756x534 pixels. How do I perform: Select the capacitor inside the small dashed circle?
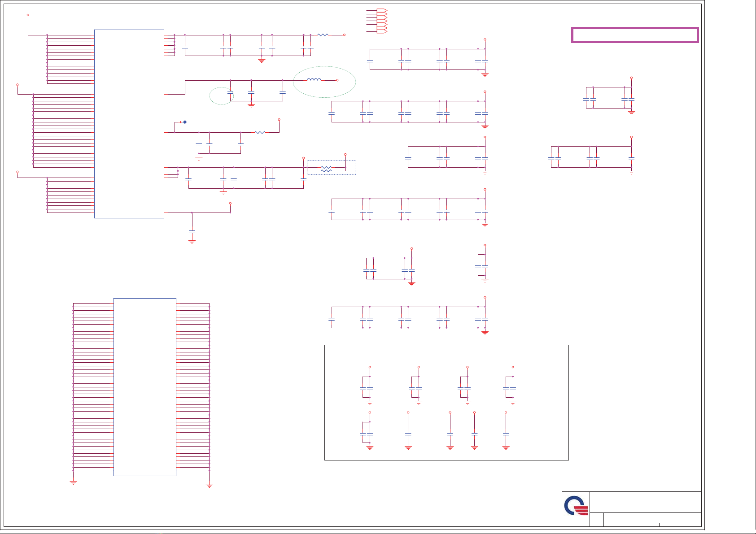[x=230, y=92]
